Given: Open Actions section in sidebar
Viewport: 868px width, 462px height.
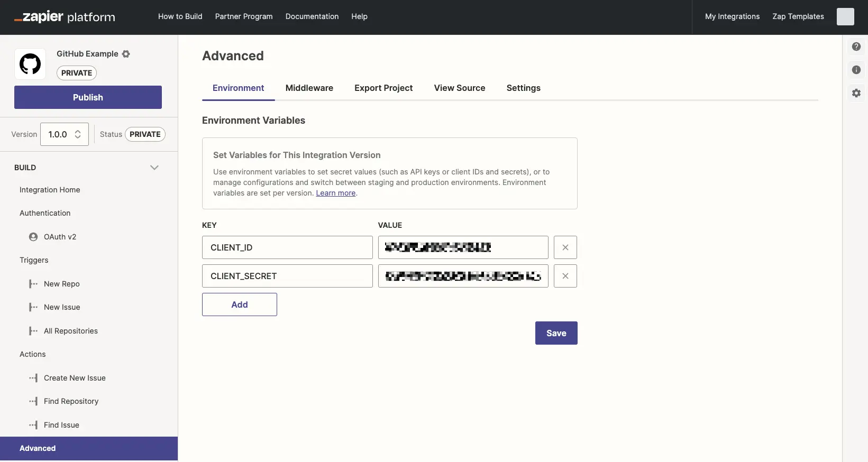Looking at the screenshot, I should click(33, 354).
